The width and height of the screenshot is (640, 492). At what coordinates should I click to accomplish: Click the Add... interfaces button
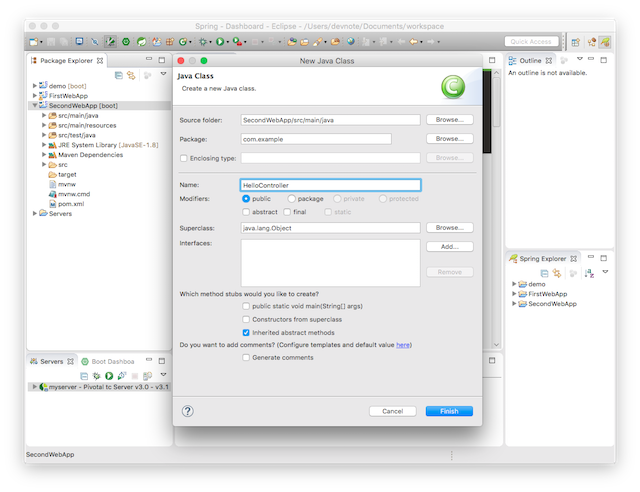450,247
